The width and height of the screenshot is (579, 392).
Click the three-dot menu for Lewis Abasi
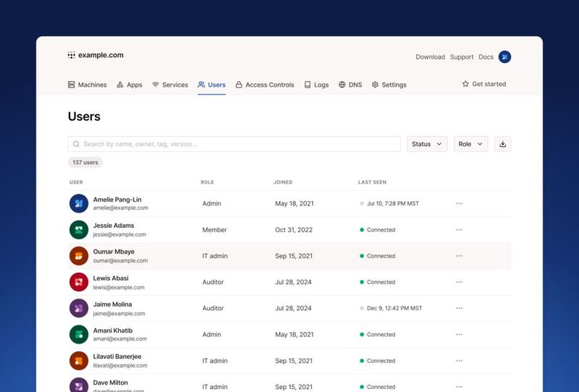point(459,282)
